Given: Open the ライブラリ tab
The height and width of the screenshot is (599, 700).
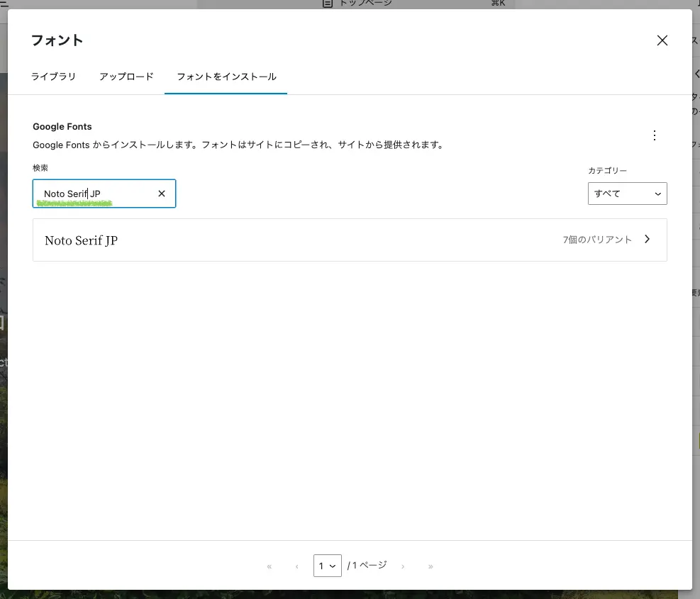Looking at the screenshot, I should click(53, 77).
